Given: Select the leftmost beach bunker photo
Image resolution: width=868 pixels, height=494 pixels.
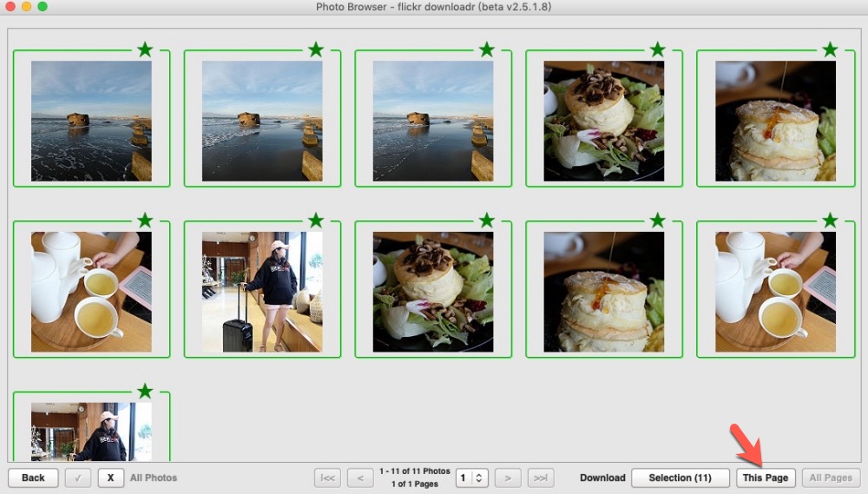Looking at the screenshot, I should pos(91,121).
